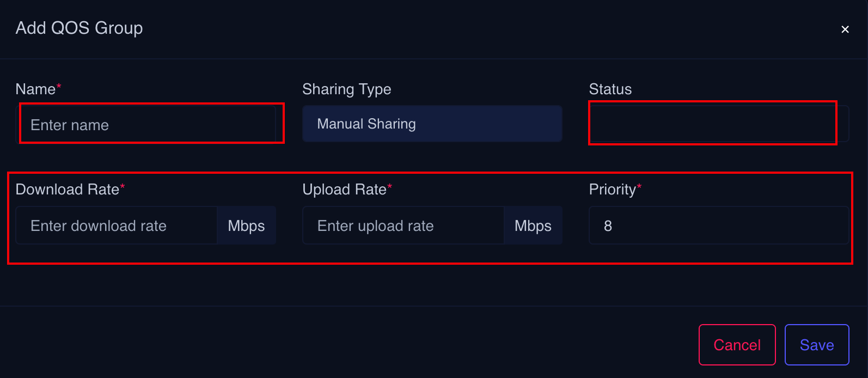The image size is (868, 378).
Task: Click the Download Rate label
Action: click(67, 190)
